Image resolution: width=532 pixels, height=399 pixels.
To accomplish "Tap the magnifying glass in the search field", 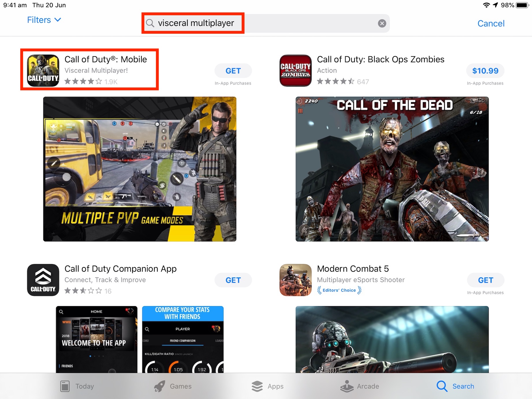I will [150, 23].
